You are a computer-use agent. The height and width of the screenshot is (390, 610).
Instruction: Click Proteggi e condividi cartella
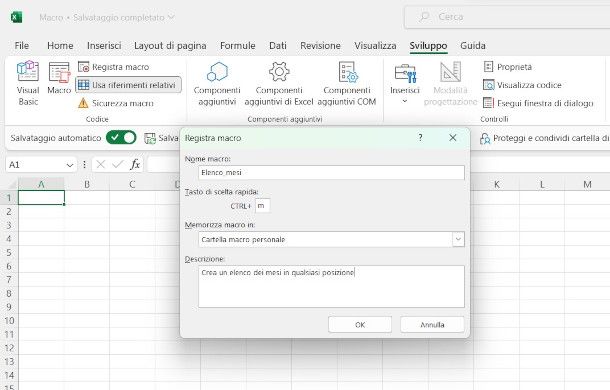tap(544, 138)
